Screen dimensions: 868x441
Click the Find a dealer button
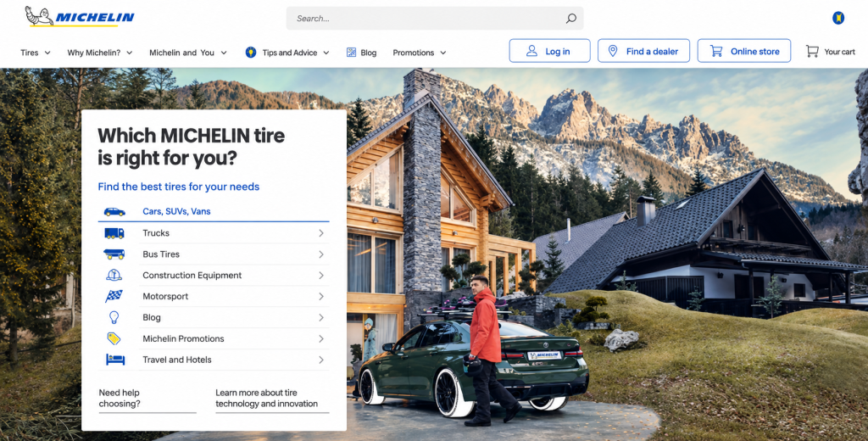pos(644,51)
